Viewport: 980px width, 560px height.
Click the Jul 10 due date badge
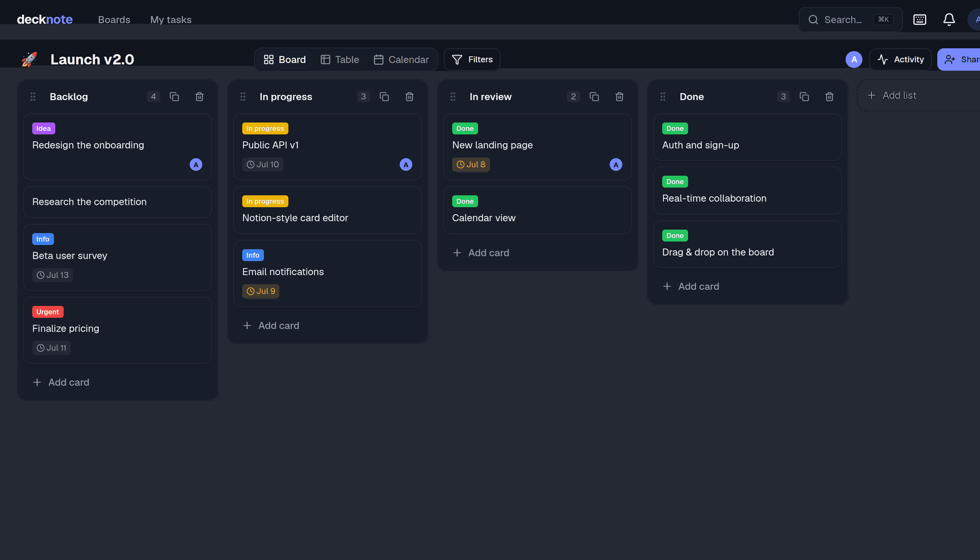tap(263, 164)
